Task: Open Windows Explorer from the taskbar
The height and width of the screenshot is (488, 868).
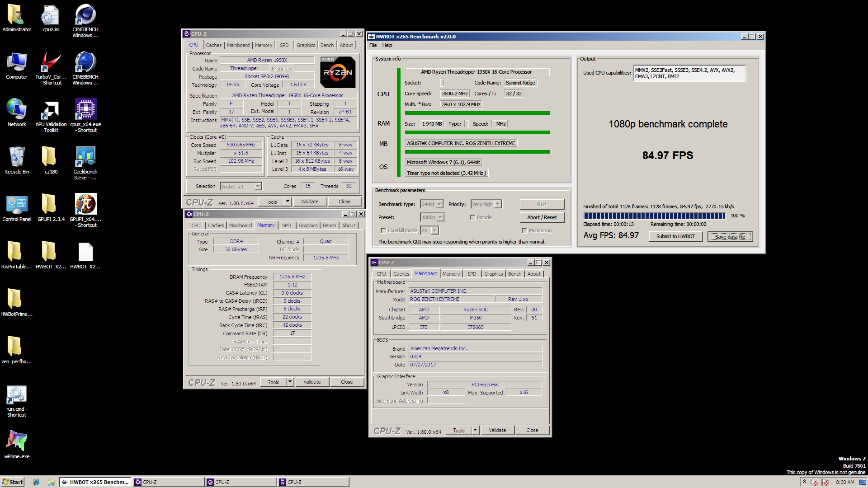Action: 51,482
